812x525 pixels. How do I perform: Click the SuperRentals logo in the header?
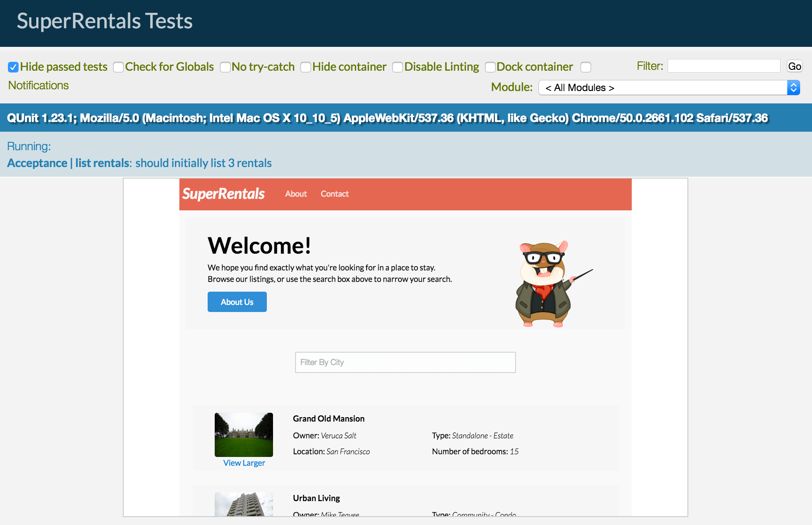pyautogui.click(x=223, y=194)
